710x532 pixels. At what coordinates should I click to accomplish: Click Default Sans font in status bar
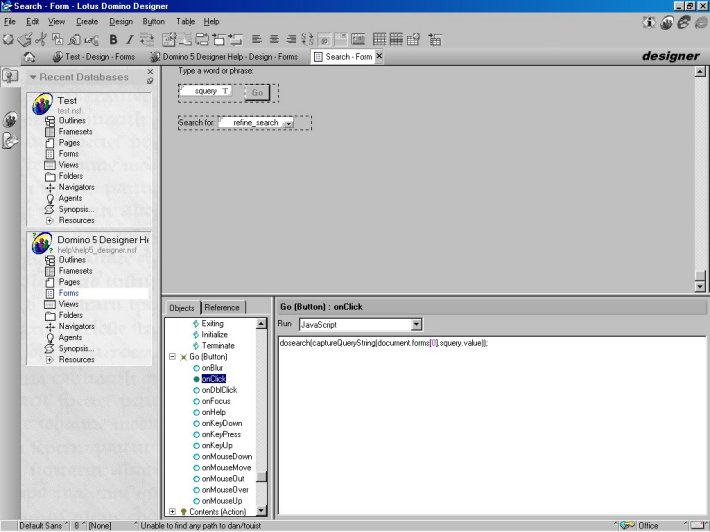[41, 526]
